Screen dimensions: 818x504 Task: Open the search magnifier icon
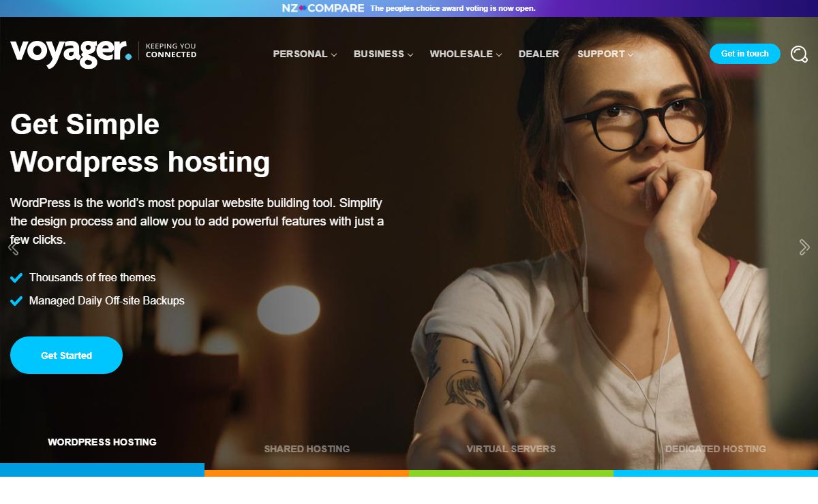click(x=799, y=54)
